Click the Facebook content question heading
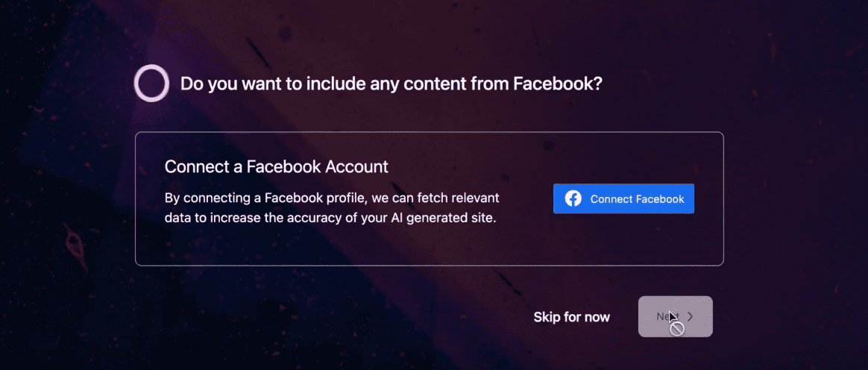 click(391, 84)
